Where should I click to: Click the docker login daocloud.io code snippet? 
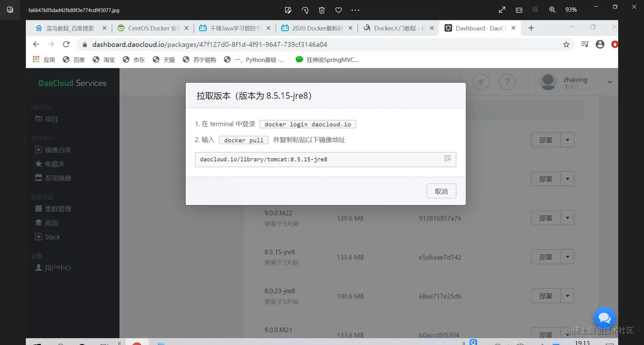308,124
